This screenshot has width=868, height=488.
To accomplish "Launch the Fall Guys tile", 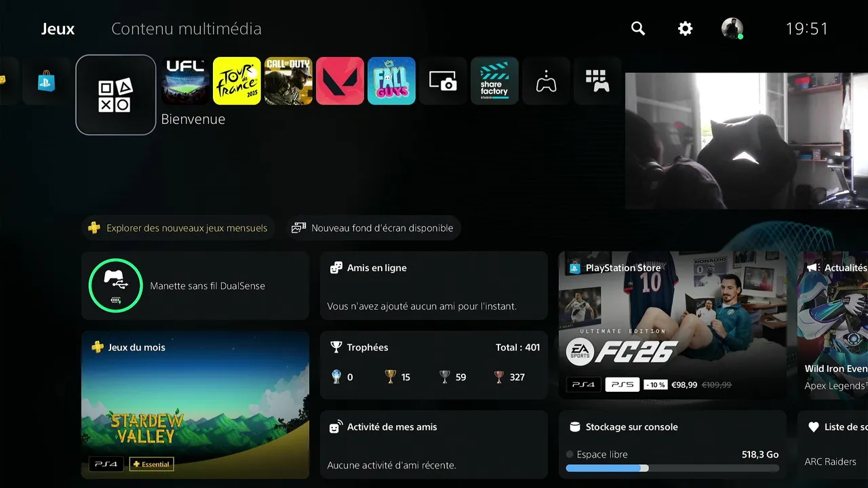I will (391, 81).
